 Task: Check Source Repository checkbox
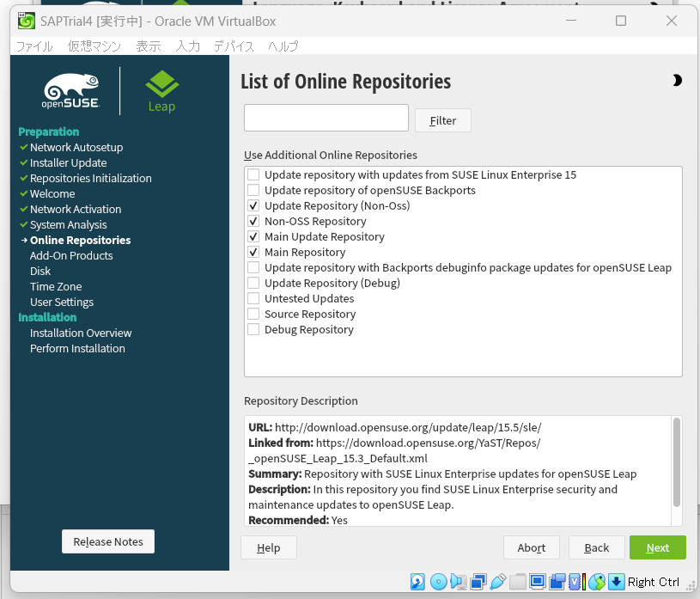click(x=253, y=314)
